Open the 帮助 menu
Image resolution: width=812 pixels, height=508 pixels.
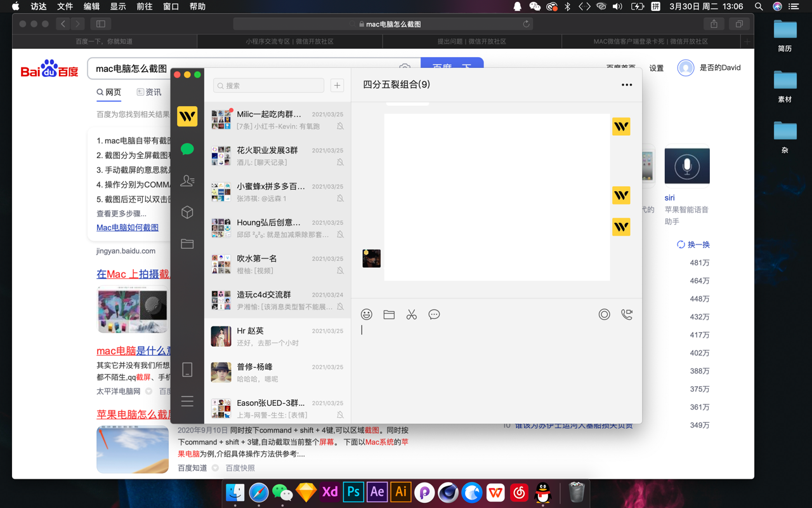click(197, 6)
